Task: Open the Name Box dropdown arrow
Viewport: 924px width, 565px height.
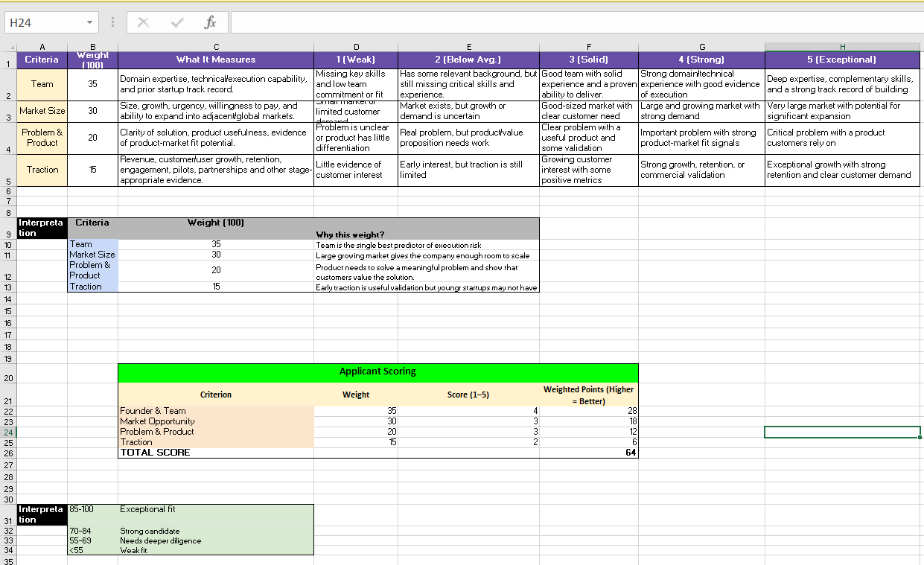Action: (x=89, y=23)
